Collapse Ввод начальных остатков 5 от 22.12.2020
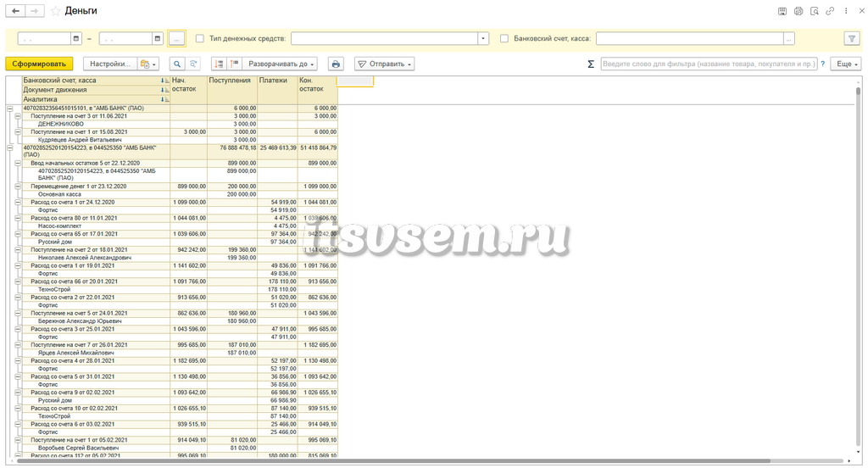Screen dimensions: 868x468 (x=18, y=164)
